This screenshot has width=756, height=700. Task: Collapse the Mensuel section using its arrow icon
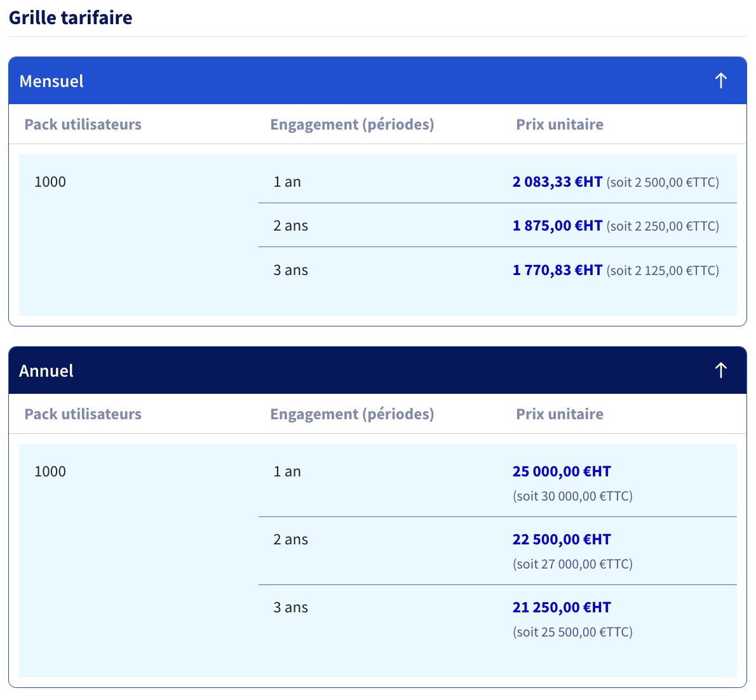click(x=721, y=81)
